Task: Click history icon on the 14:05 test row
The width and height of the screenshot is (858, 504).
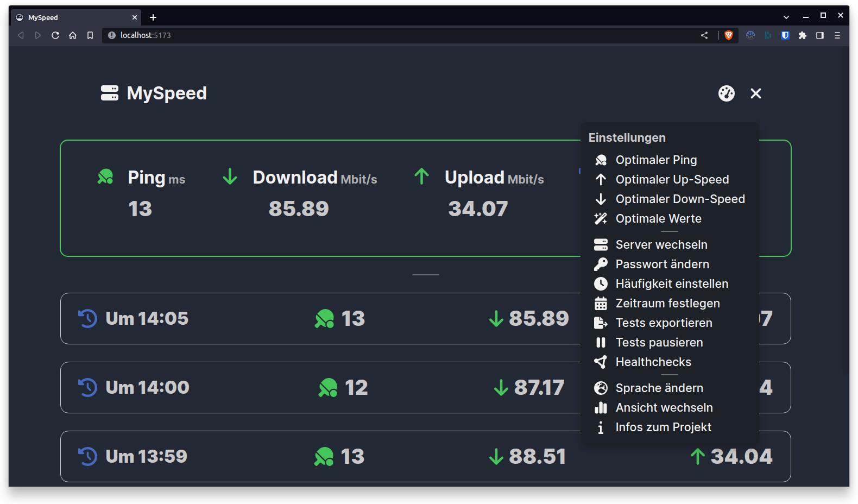Action: pos(87,318)
